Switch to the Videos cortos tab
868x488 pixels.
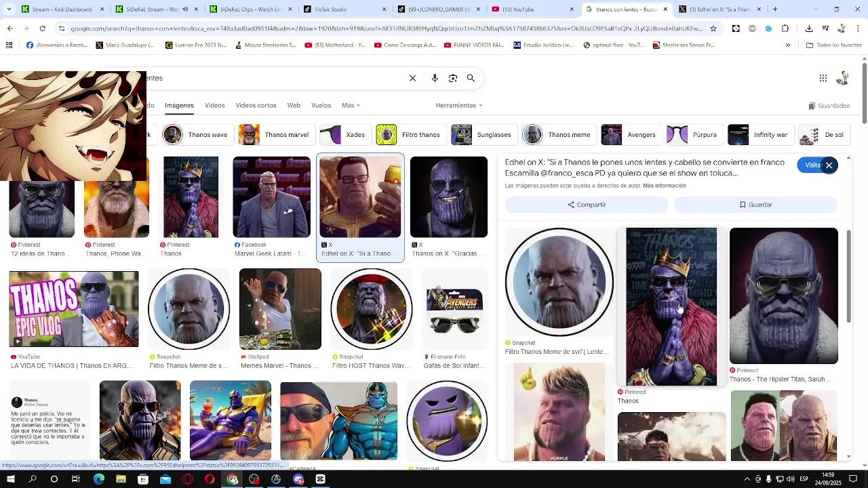point(256,106)
